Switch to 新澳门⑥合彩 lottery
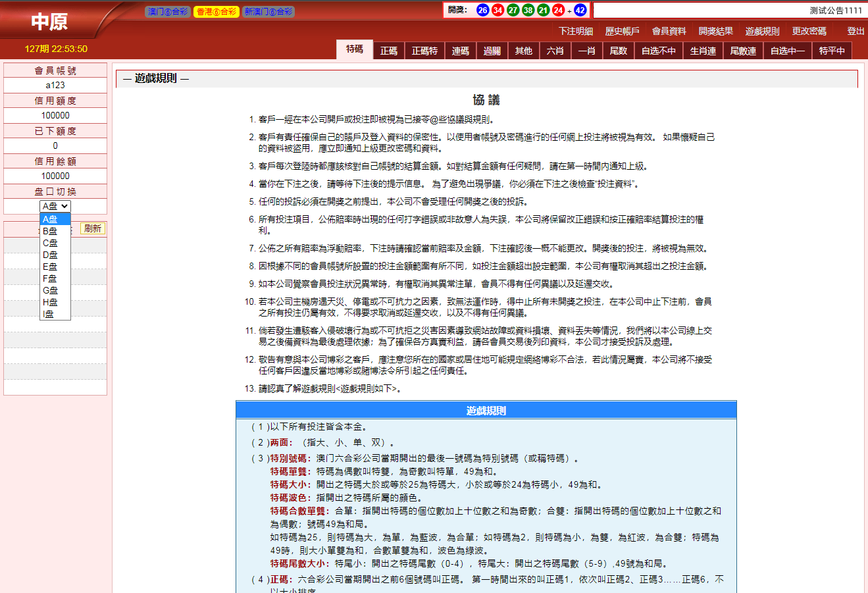Screen dimensions: 868x593 (268, 12)
